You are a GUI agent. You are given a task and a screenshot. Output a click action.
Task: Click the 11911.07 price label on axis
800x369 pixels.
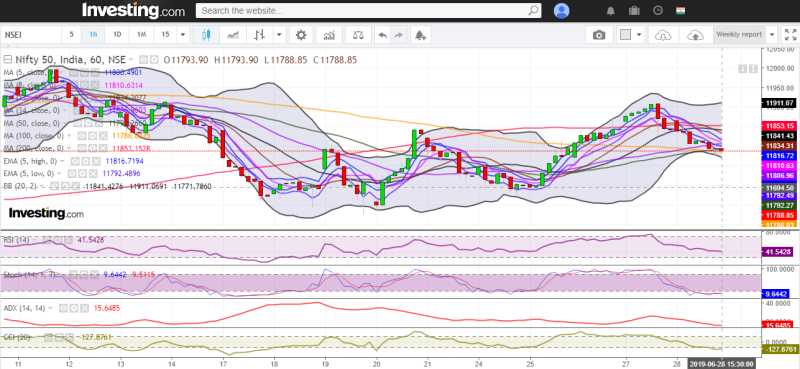778,103
